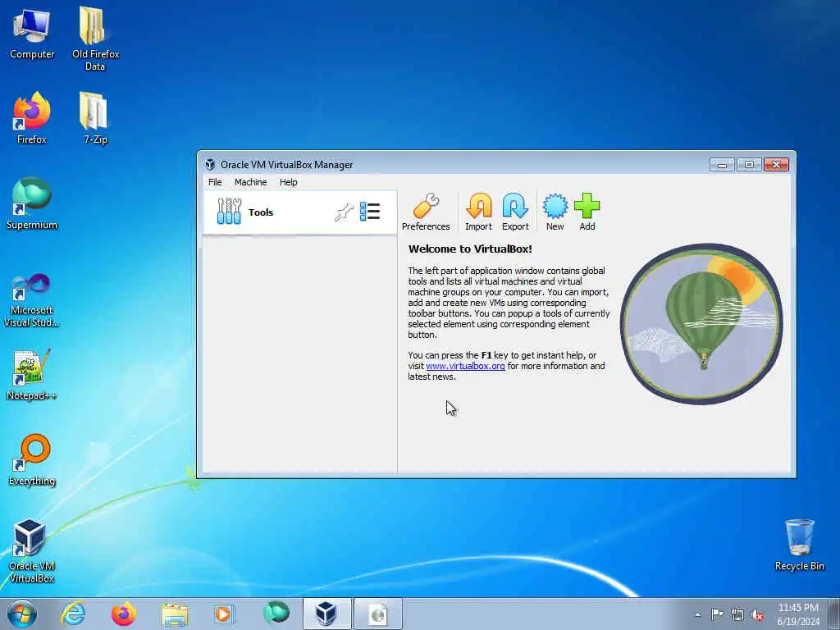This screenshot has width=840, height=630.
Task: Show hidden system tray icons
Action: (x=697, y=614)
